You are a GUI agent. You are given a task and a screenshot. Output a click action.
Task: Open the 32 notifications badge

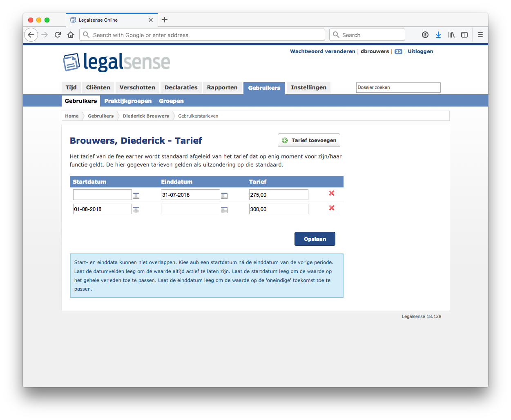pyautogui.click(x=398, y=51)
